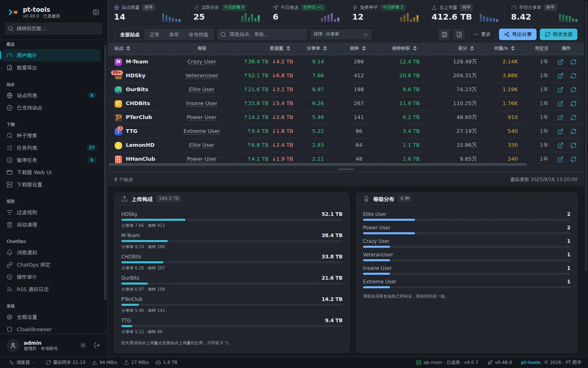This screenshot has height=368, width=588.
Task: Click the table horizontal scrollbar
Action: [318, 164]
